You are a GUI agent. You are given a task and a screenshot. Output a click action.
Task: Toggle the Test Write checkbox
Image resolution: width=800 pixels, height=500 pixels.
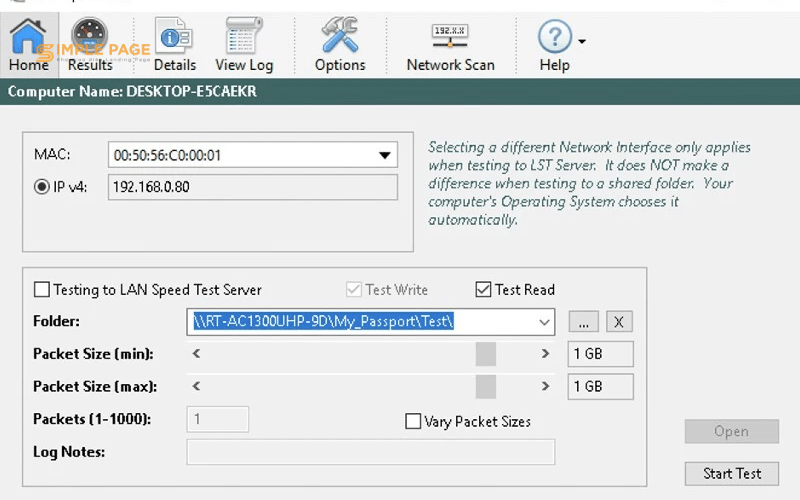tap(354, 290)
